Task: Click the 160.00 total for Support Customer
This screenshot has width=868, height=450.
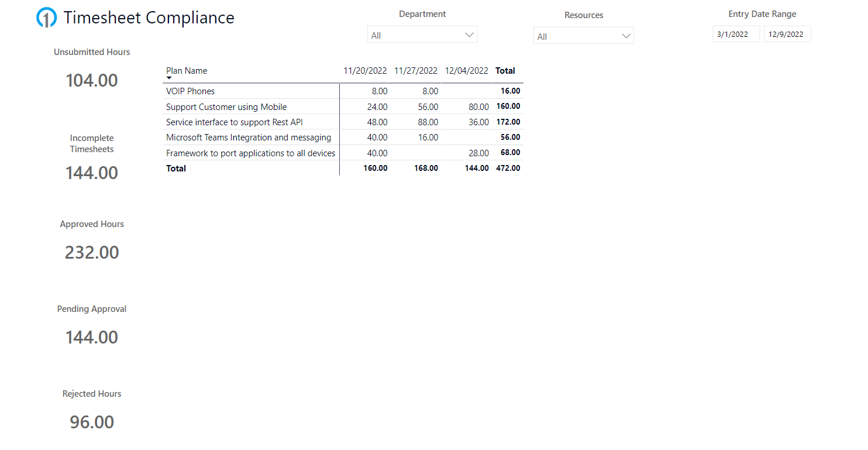Action: tap(508, 107)
